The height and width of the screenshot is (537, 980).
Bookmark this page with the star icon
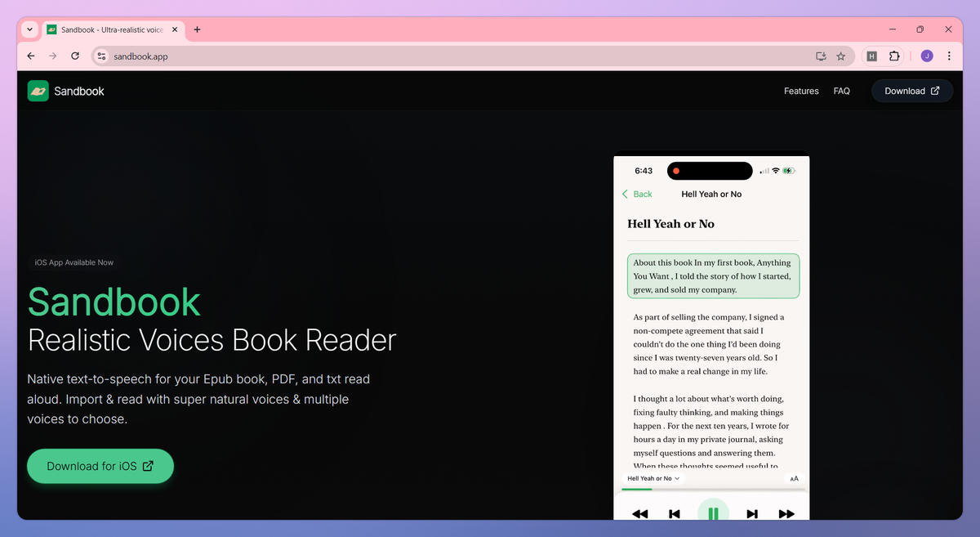pos(841,56)
